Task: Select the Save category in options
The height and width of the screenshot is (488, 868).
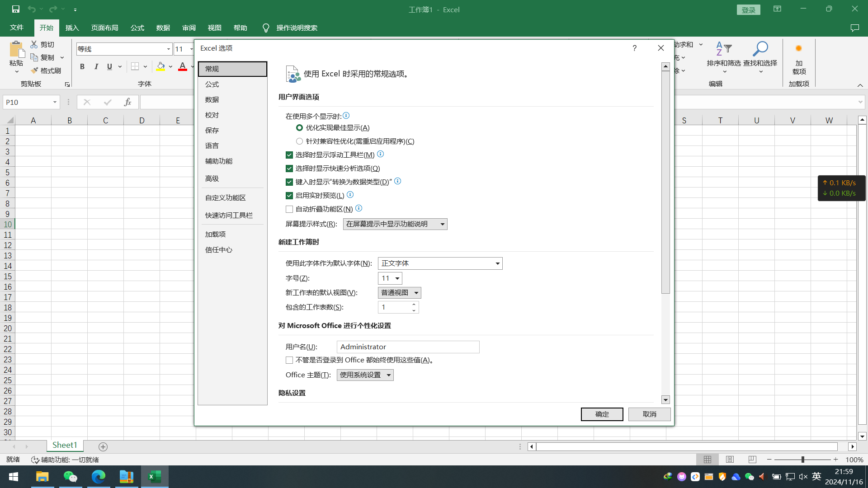Action: click(232, 131)
